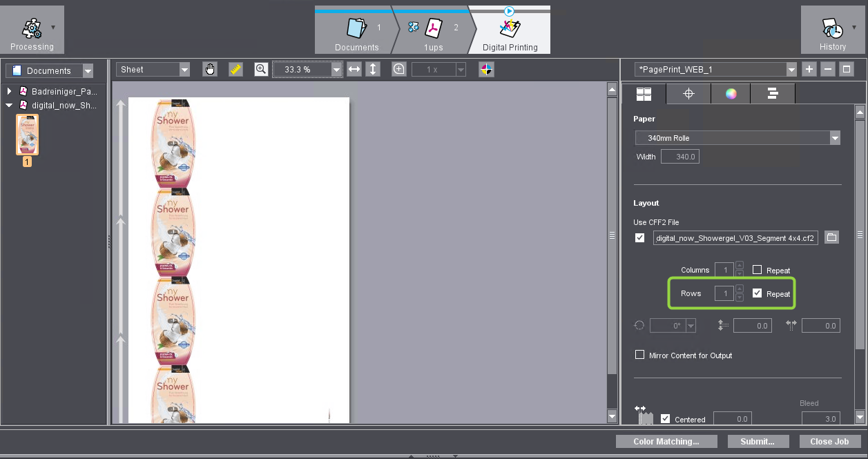Select the Hand pan tool
The height and width of the screenshot is (459, 868).
click(210, 69)
